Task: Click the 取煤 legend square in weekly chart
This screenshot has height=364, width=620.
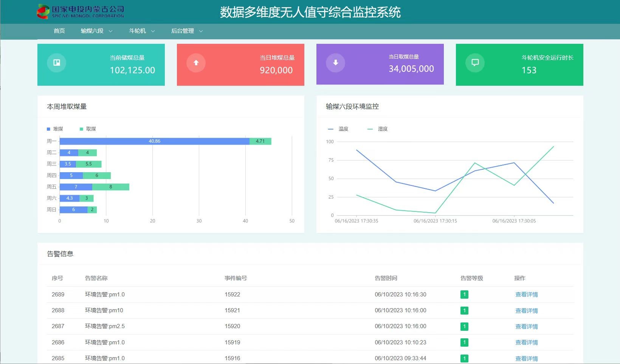Action: pyautogui.click(x=80, y=129)
